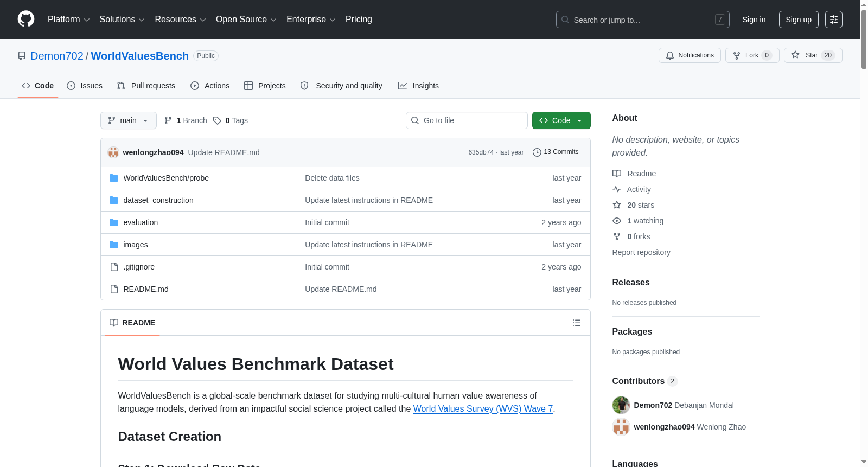Select the README tab header
The width and height of the screenshot is (868, 467).
(x=132, y=323)
